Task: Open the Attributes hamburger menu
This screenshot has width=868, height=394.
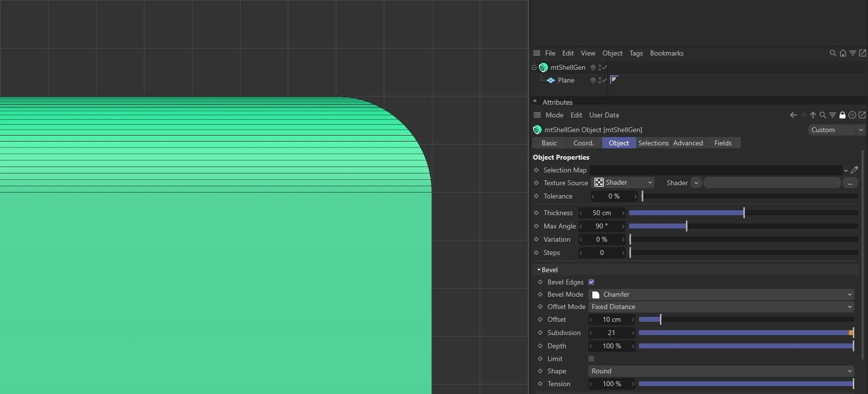Action: [x=537, y=115]
